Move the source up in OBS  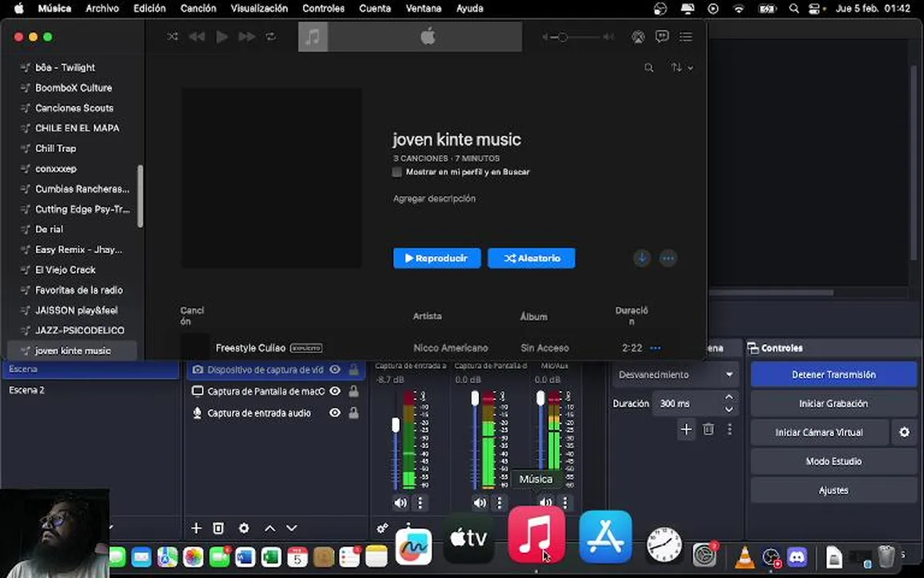click(x=269, y=528)
